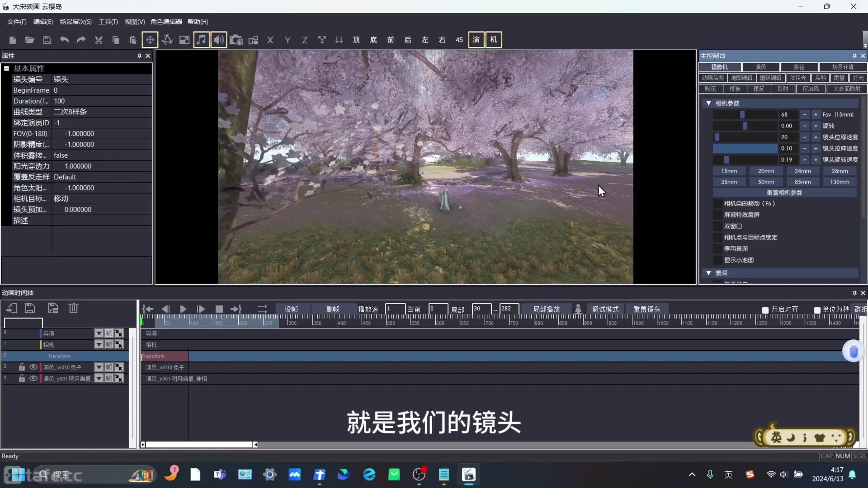The width and height of the screenshot is (868, 488).
Task: Select the Scale tool icon
Action: point(184,40)
